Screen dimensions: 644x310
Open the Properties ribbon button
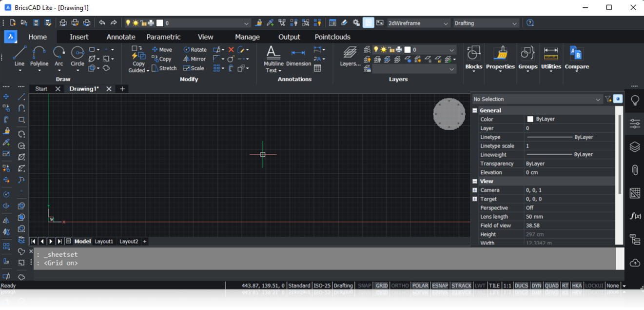click(500, 58)
